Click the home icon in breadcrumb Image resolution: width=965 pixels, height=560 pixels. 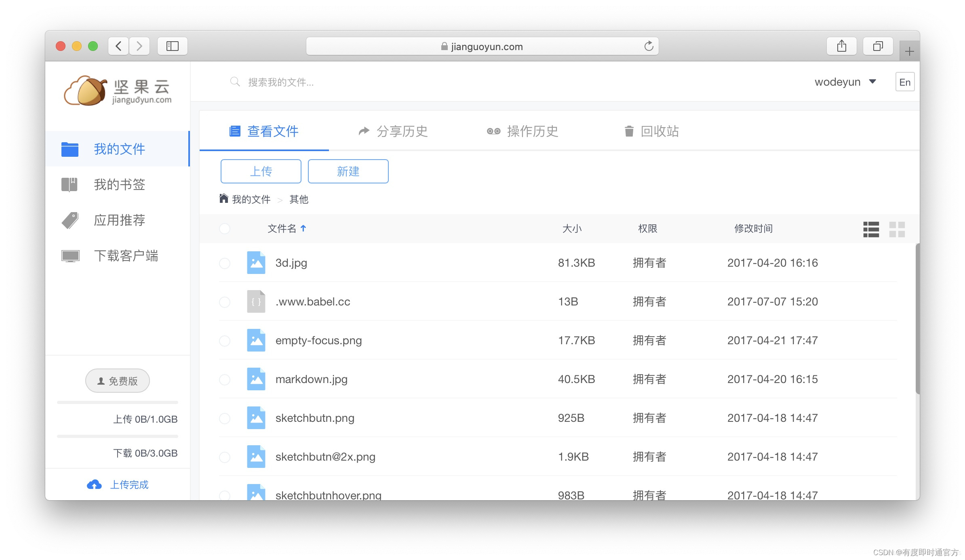point(223,198)
